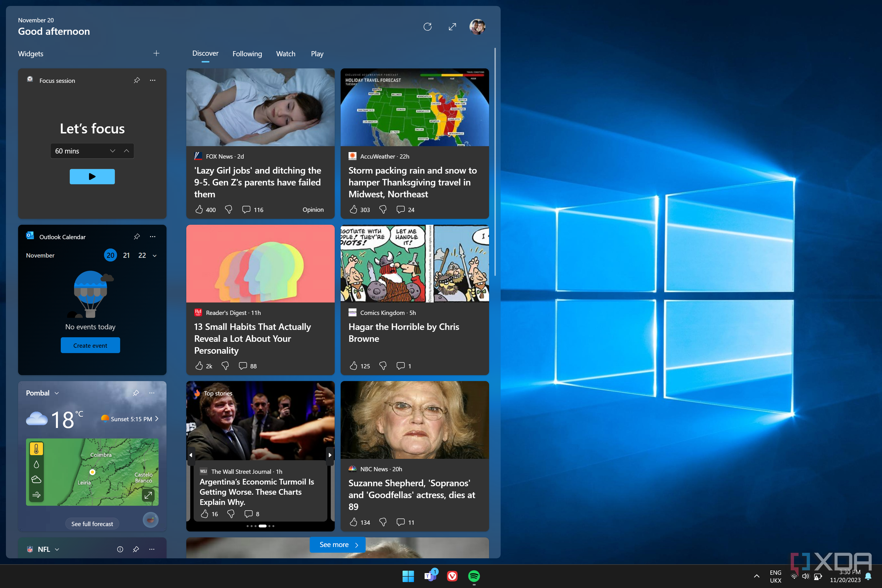Viewport: 882px width, 588px height.
Task: Pin the NFL widget
Action: 136,549
